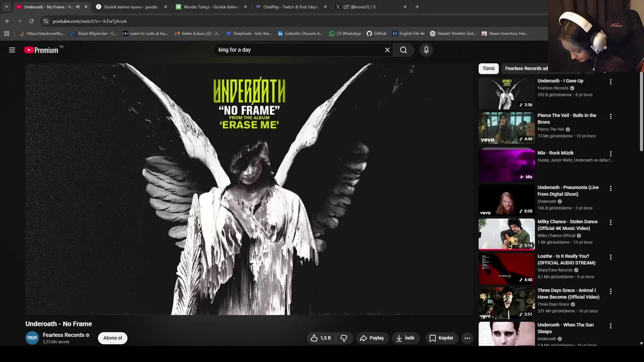
Task: Open Learn to code bookmark
Action: coord(145,34)
